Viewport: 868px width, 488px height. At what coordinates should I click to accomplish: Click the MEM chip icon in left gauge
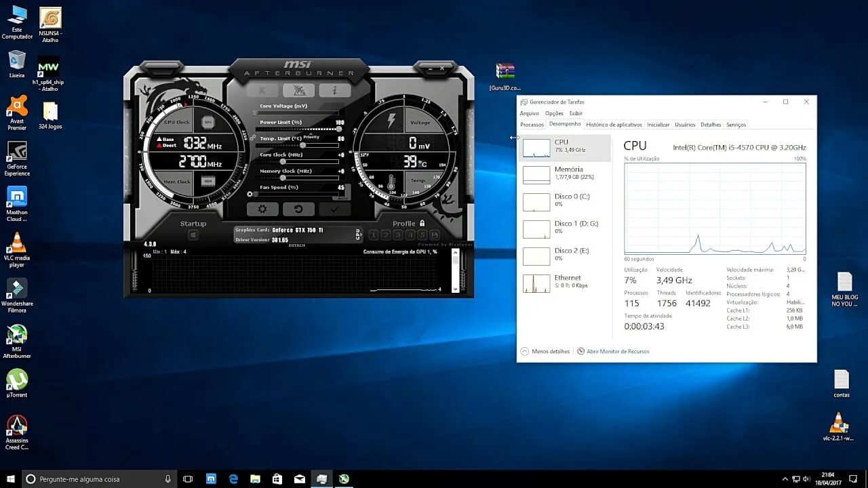(x=208, y=181)
